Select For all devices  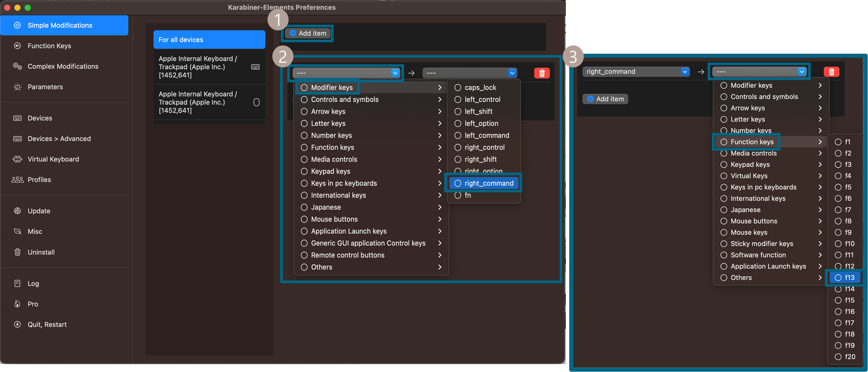(209, 40)
